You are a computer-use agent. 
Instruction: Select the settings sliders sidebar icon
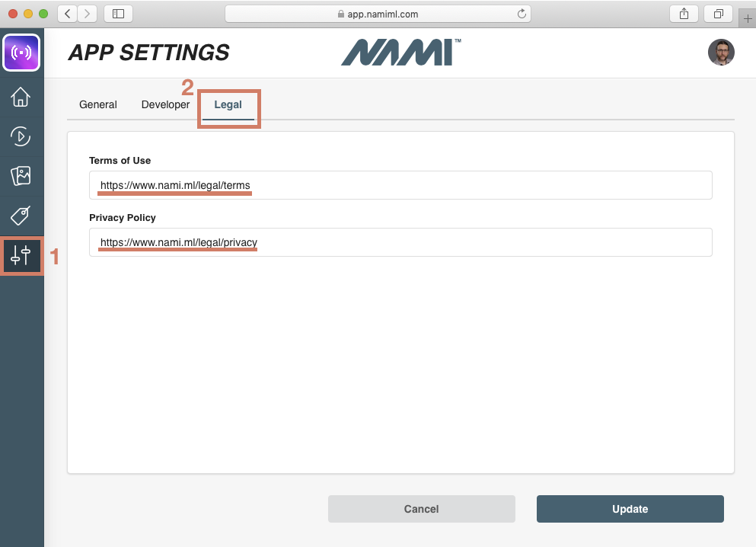click(x=21, y=256)
